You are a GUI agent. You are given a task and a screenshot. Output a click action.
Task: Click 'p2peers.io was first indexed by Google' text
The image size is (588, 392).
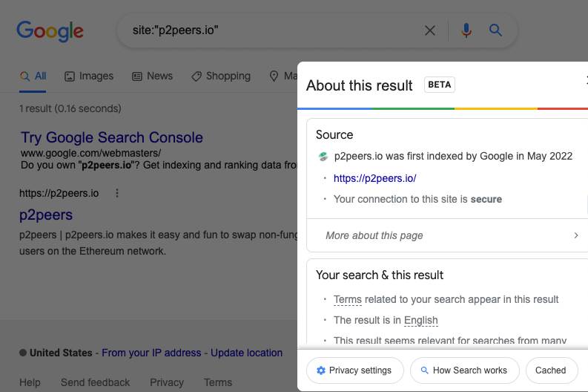point(453,156)
